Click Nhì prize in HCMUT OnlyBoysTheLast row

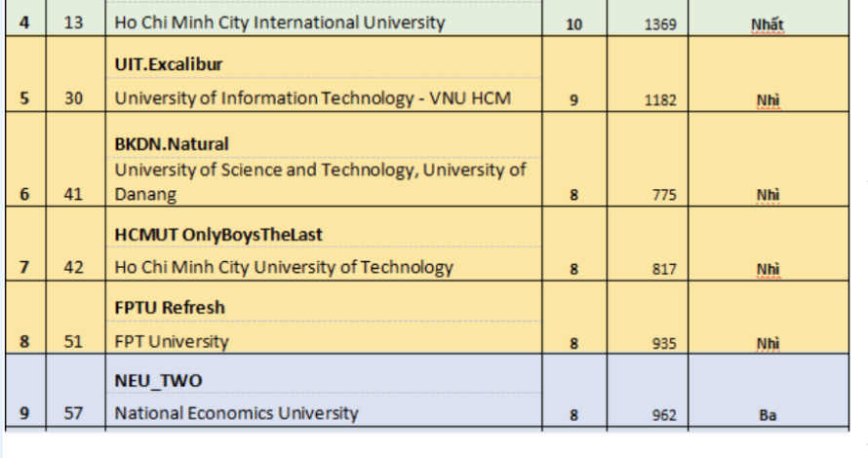click(768, 269)
